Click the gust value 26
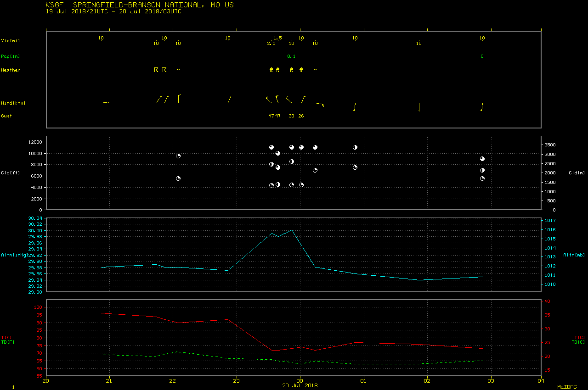This screenshot has width=588, height=390. click(x=301, y=116)
